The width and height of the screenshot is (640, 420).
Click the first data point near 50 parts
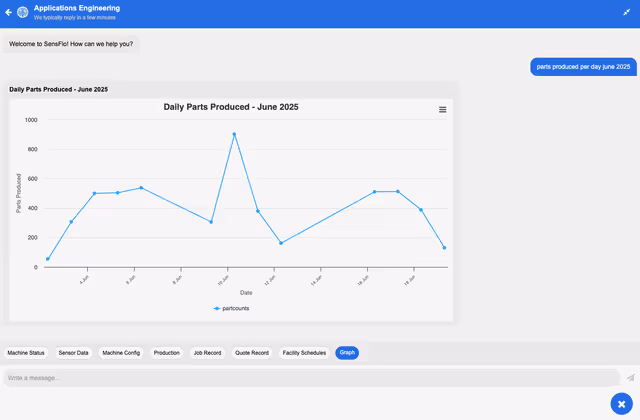coord(48,259)
